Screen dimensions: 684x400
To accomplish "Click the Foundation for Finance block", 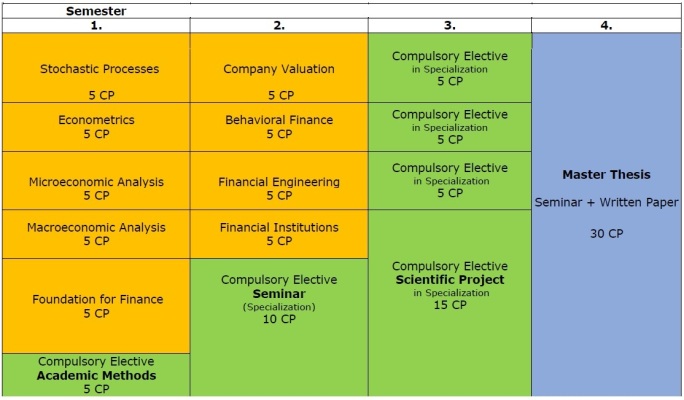I will coord(97,305).
